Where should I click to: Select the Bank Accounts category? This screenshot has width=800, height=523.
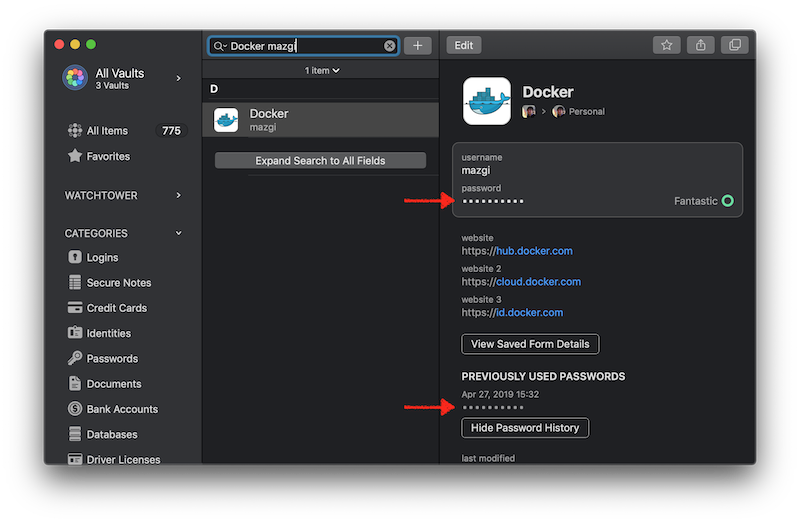122,409
